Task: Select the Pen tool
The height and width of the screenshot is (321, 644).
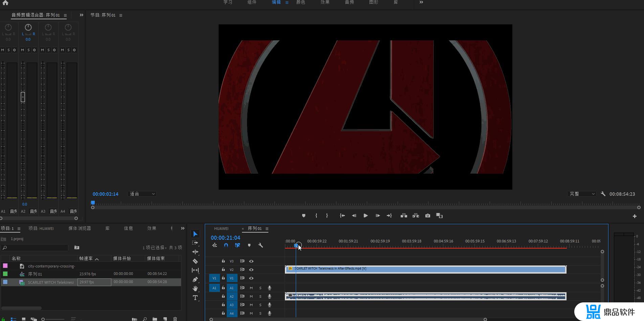Action: pos(195,279)
